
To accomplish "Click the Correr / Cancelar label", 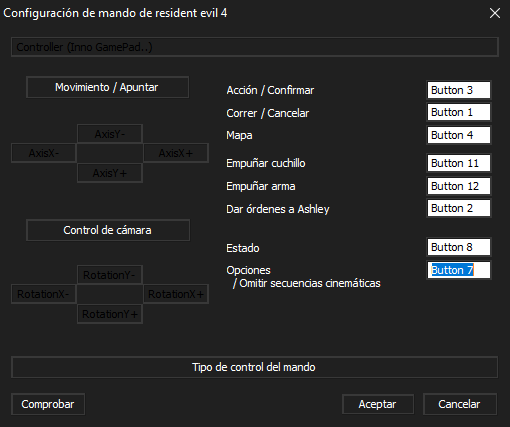I will coord(268,113).
